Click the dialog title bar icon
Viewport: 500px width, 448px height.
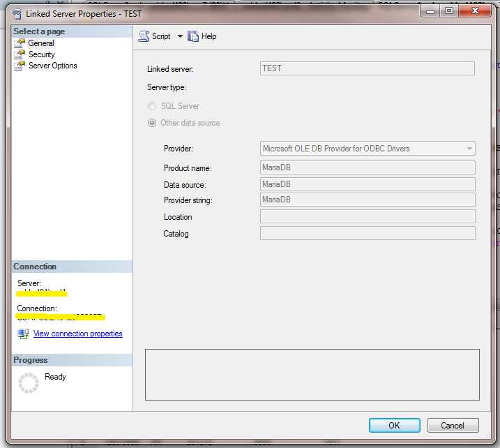click(17, 14)
